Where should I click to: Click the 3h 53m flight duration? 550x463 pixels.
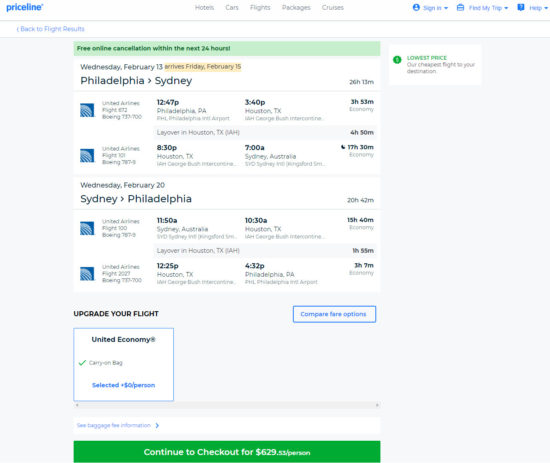[x=362, y=102]
